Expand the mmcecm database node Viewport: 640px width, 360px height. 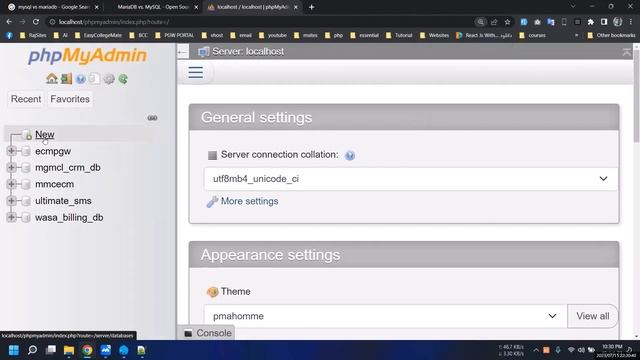click(11, 184)
